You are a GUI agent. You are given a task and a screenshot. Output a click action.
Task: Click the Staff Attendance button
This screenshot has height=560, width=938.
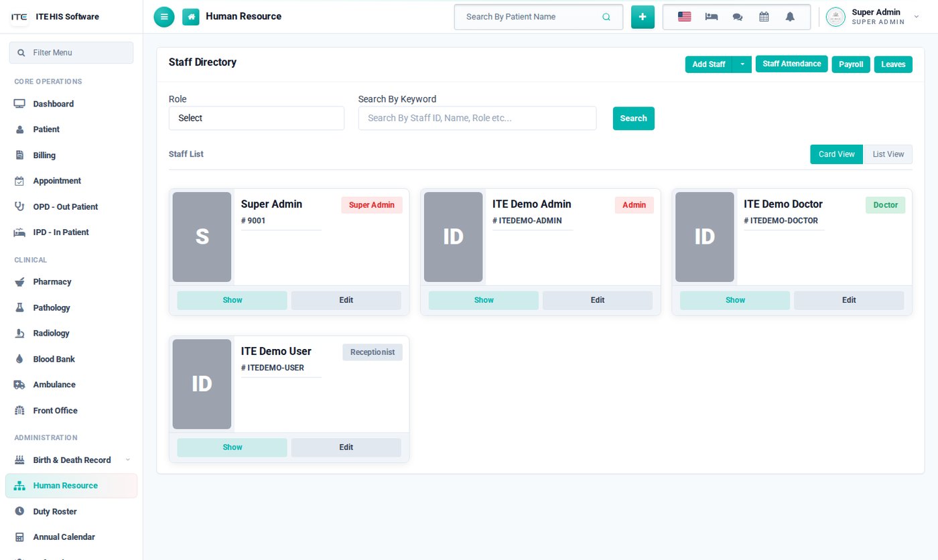tap(792, 64)
